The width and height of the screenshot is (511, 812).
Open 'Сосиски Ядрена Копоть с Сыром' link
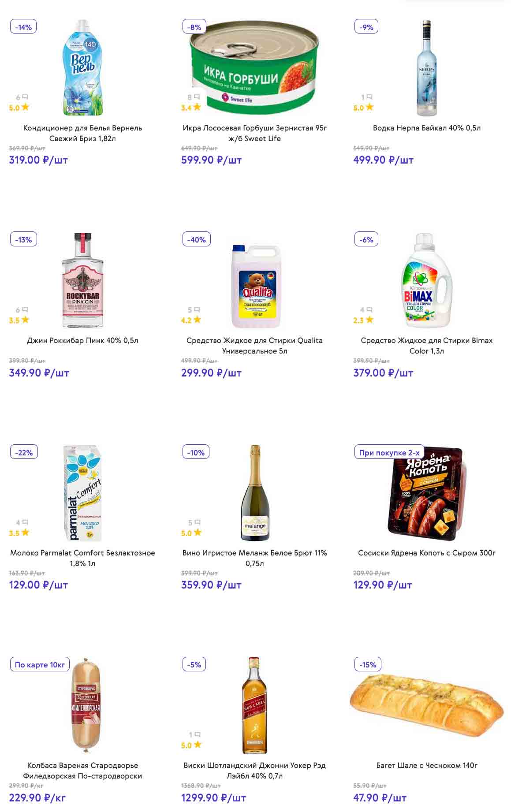click(426, 553)
